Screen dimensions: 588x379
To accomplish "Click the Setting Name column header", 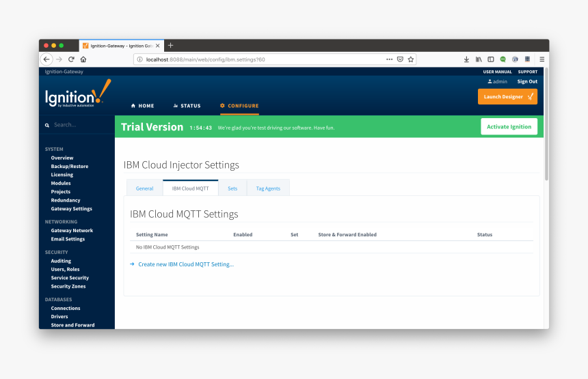I will click(152, 235).
